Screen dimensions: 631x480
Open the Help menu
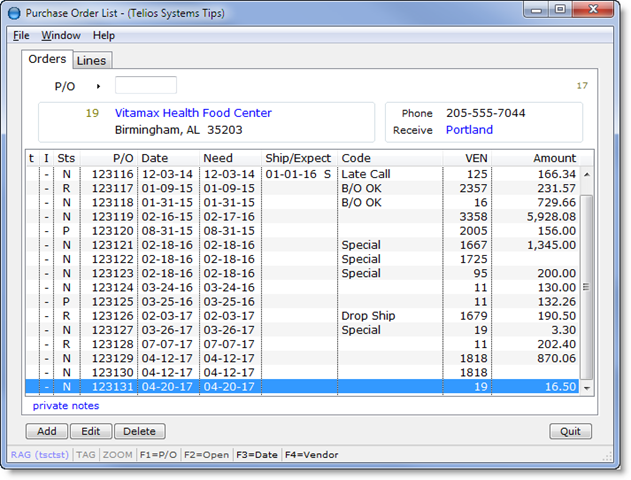(104, 35)
